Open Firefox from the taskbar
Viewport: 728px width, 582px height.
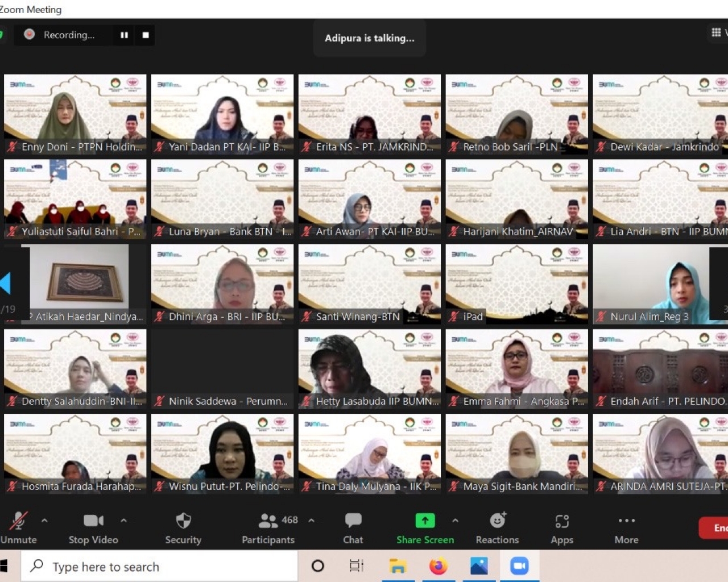[438, 566]
